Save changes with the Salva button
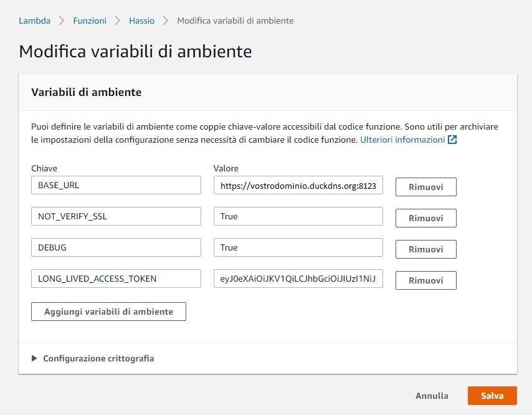This screenshot has width=532, height=415. click(x=492, y=395)
